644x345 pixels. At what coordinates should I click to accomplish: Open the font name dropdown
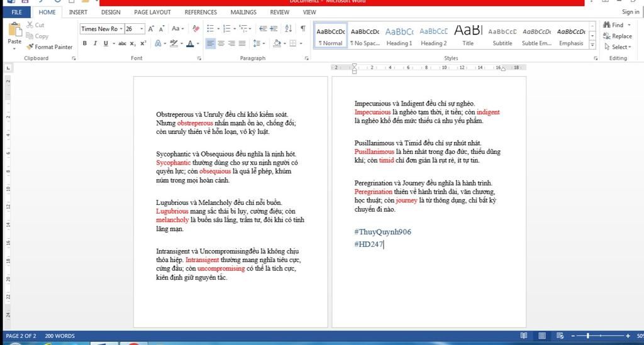pyautogui.click(x=119, y=29)
